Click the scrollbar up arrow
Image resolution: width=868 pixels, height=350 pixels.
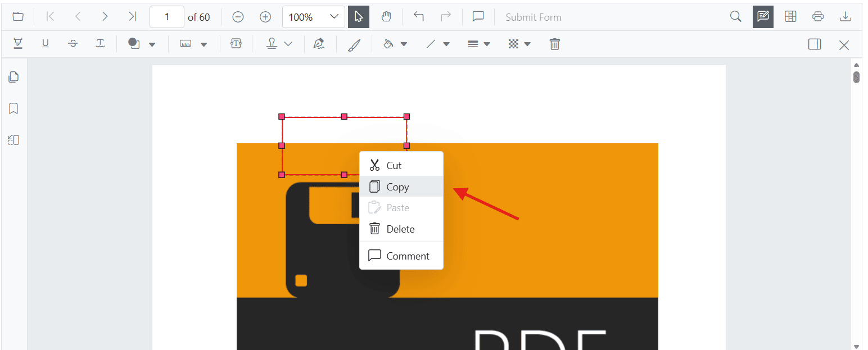pos(856,65)
